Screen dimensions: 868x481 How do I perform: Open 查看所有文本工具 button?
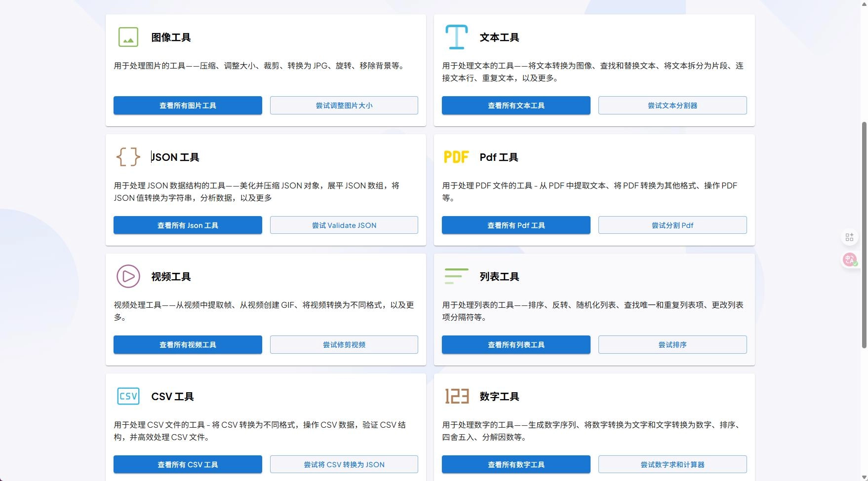[x=516, y=106]
